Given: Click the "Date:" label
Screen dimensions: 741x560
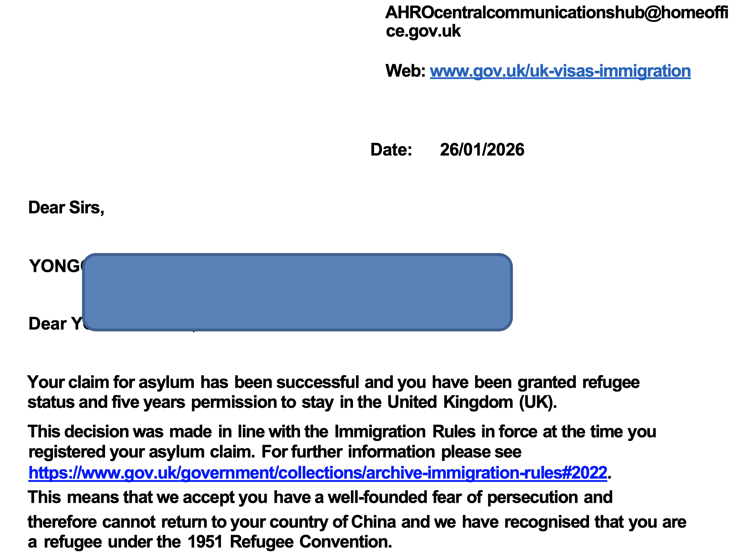Looking at the screenshot, I should pos(391,149).
